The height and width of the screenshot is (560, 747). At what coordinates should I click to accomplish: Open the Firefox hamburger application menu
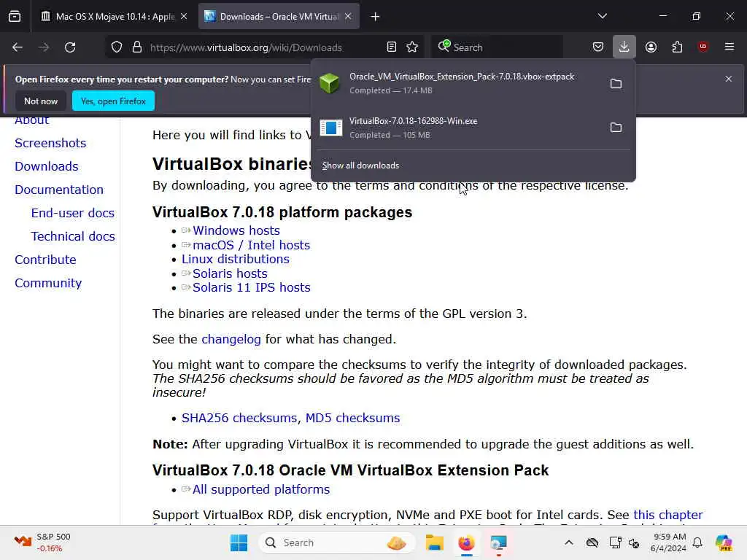click(729, 47)
